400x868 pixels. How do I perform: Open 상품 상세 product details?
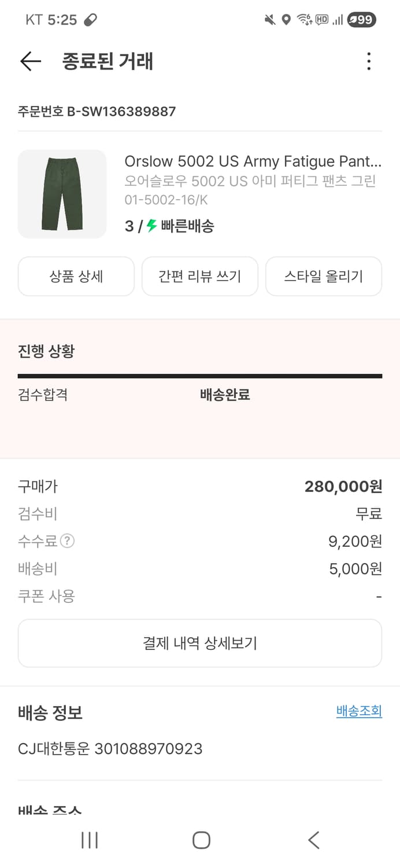click(76, 276)
